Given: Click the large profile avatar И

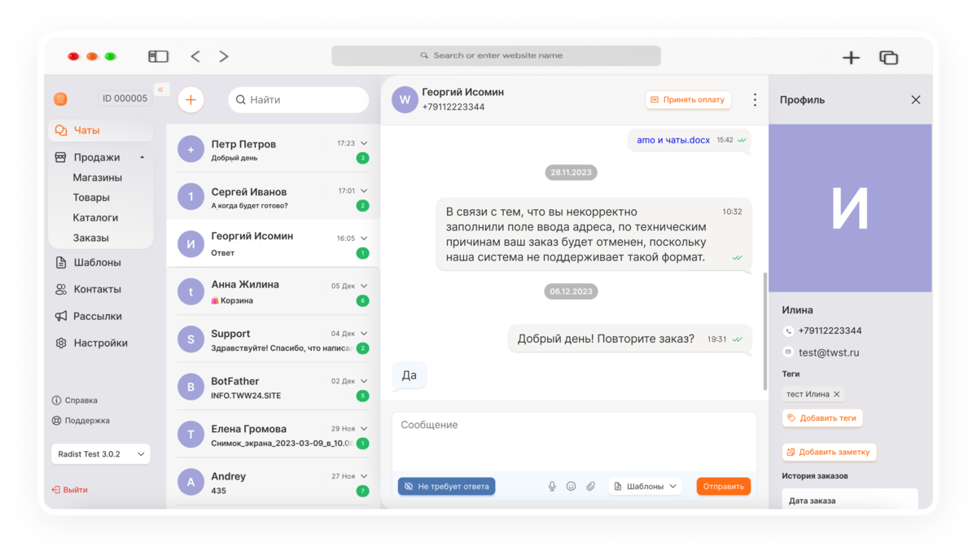Looking at the screenshot, I should click(x=850, y=208).
